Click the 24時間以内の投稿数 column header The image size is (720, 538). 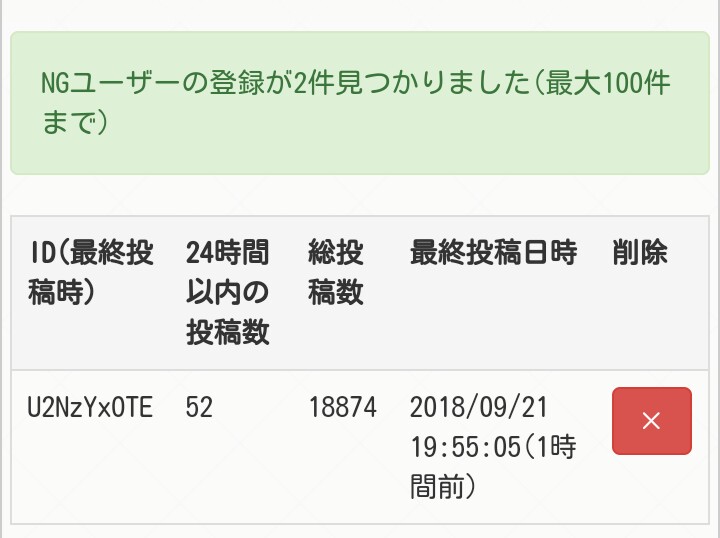coord(228,293)
